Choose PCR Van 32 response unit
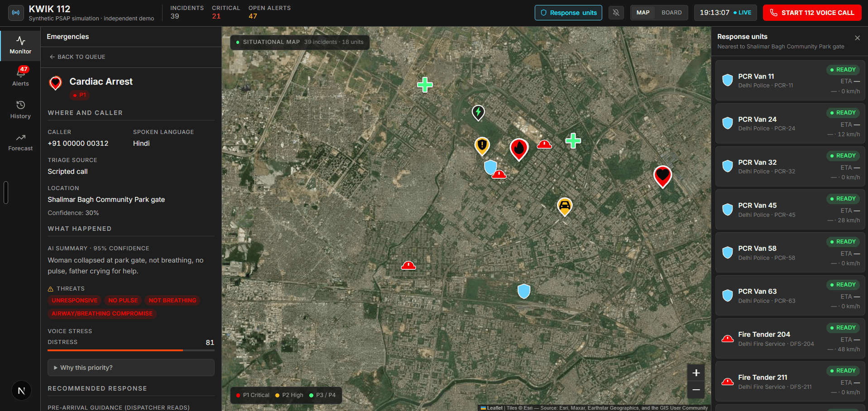Image resolution: width=868 pixels, height=411 pixels. 790,167
